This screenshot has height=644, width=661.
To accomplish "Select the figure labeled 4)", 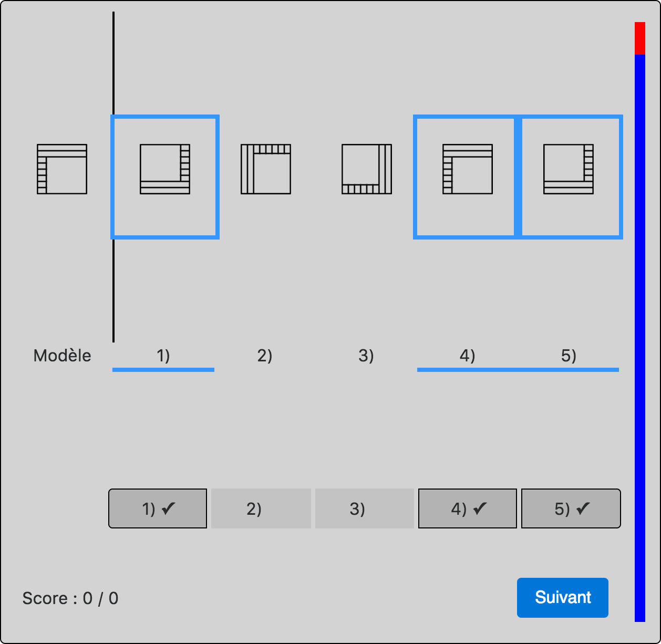I will click(467, 168).
